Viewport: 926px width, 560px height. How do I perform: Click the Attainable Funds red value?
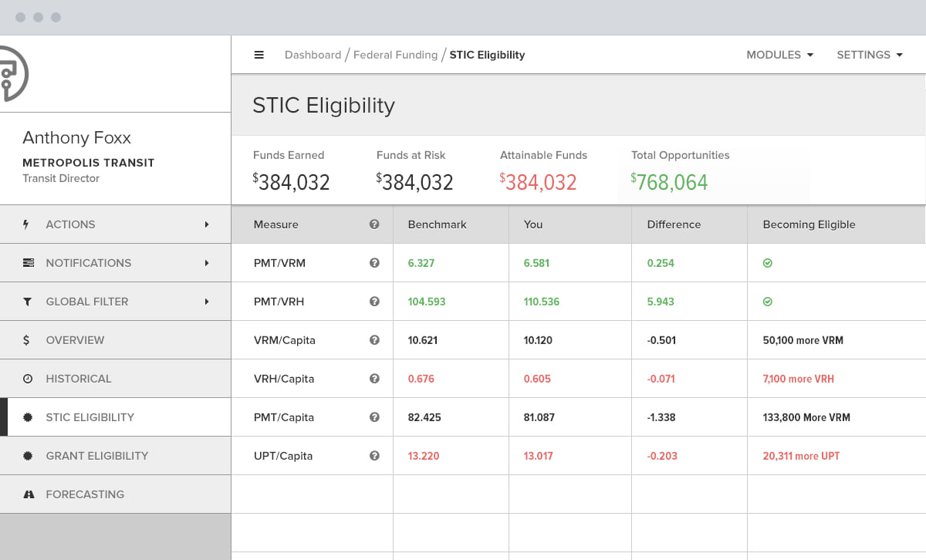tap(539, 182)
